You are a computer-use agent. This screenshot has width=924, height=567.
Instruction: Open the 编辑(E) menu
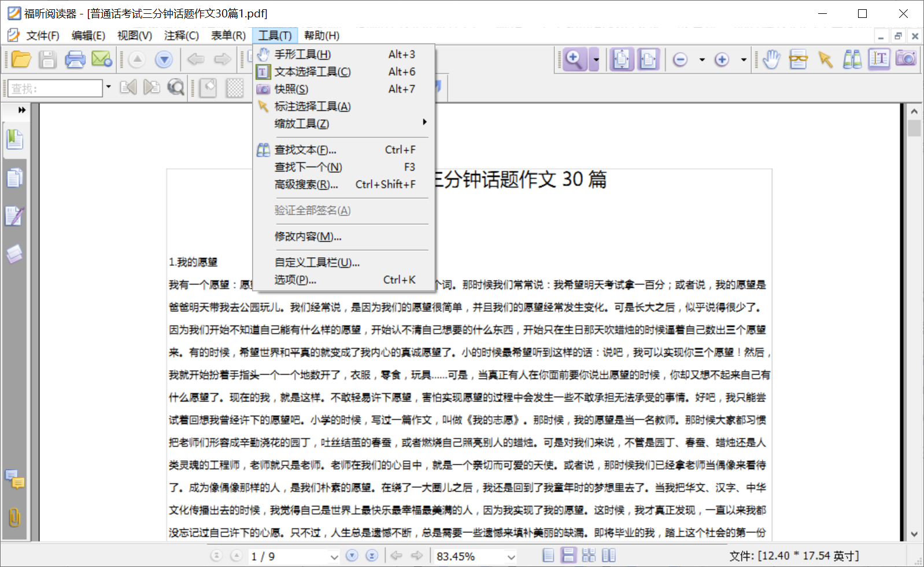tap(88, 35)
